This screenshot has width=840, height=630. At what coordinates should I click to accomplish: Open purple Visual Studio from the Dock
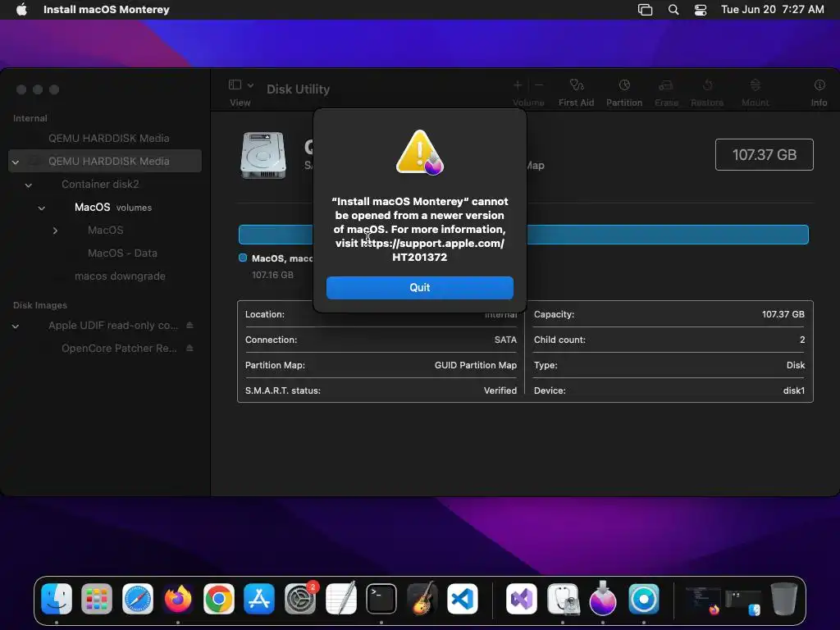[521, 599]
